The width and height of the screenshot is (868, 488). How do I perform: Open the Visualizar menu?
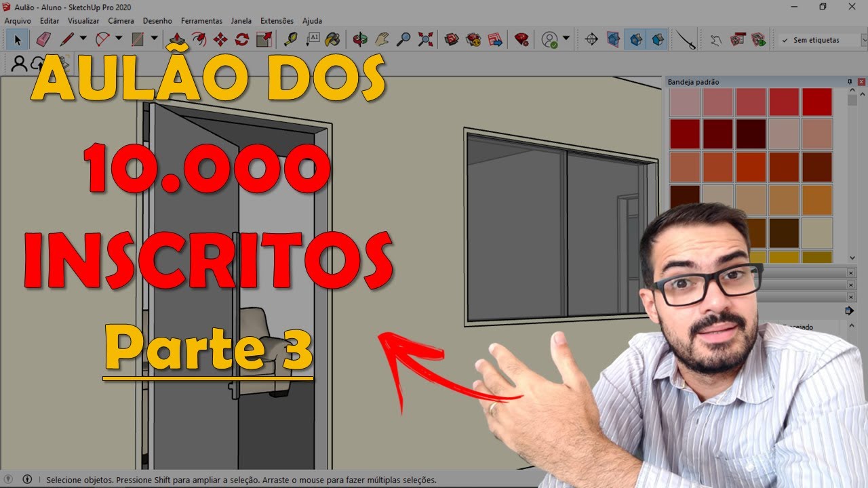click(83, 21)
